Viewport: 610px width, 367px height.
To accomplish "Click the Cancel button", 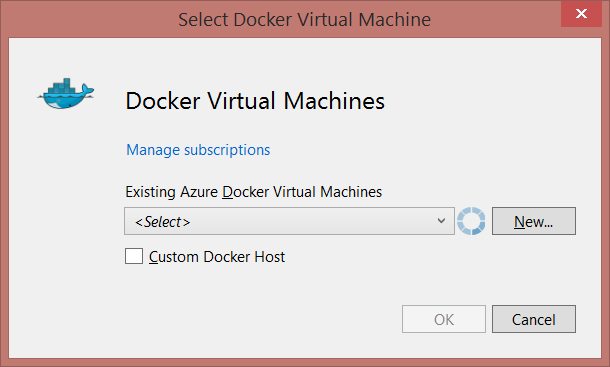I will tap(534, 319).
